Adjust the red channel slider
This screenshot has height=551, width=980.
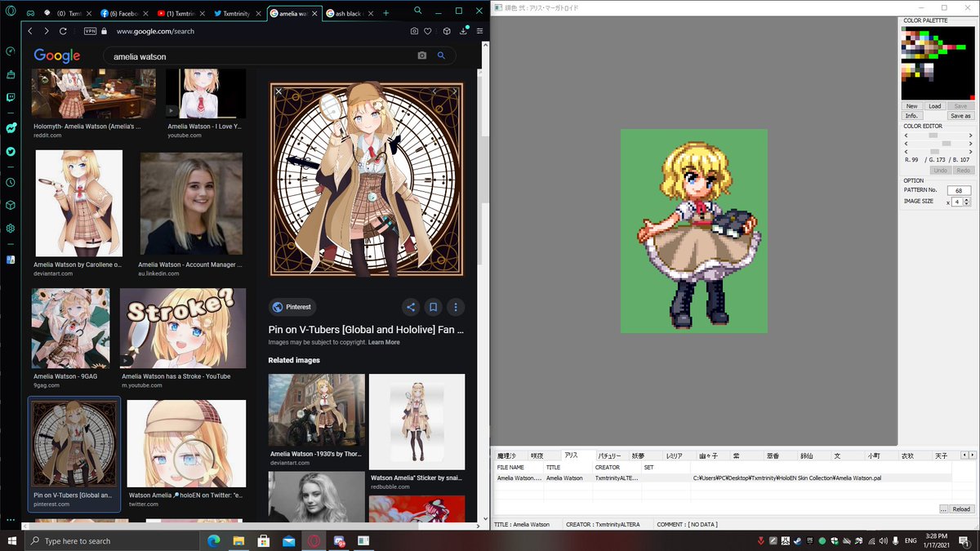point(938,136)
